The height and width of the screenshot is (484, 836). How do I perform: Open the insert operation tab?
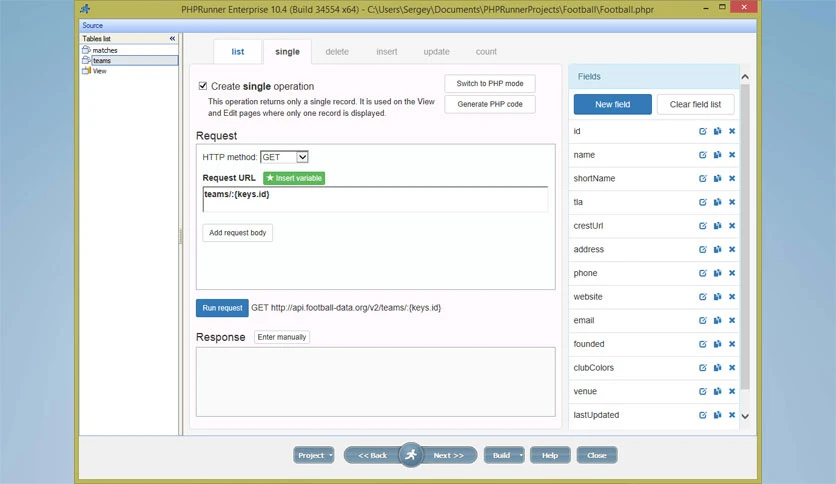(387, 52)
